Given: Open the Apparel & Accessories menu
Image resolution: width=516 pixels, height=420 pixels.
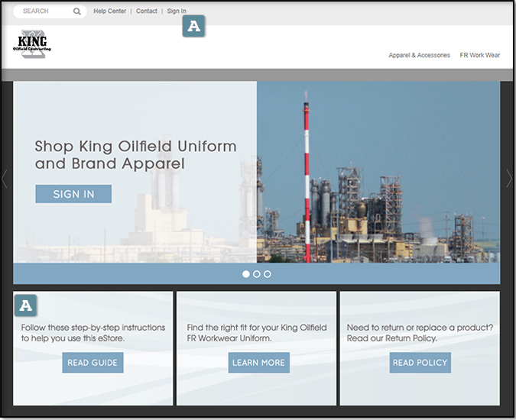Looking at the screenshot, I should tap(419, 56).
